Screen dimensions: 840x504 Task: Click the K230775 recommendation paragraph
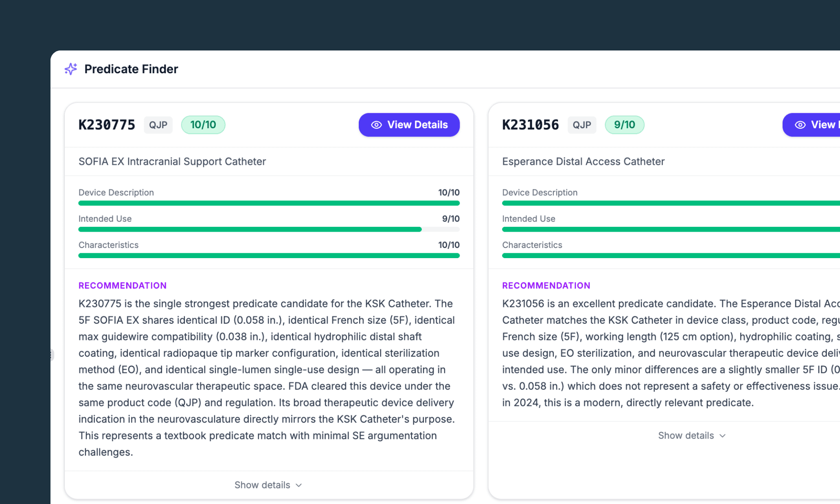coord(267,378)
